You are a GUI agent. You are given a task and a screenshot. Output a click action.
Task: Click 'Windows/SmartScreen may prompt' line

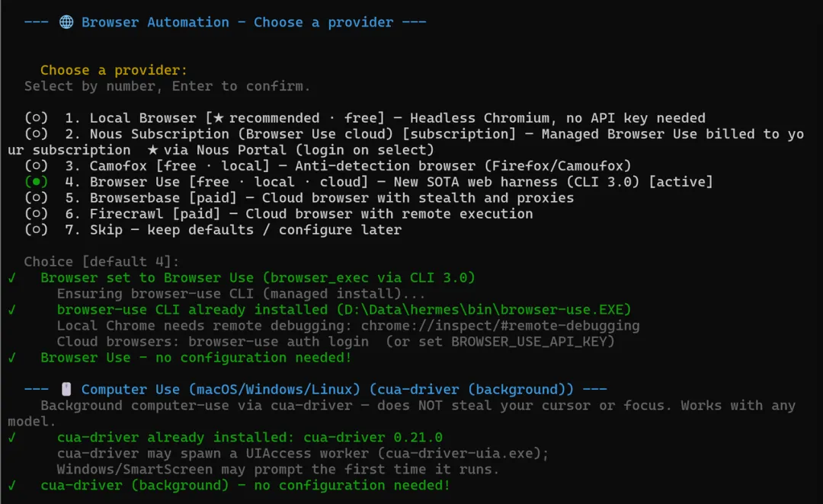(277, 469)
